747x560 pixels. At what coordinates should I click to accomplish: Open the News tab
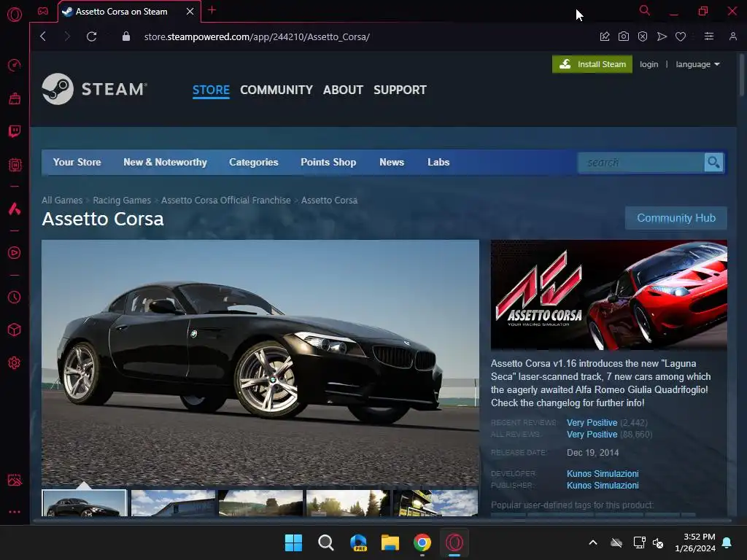tap(392, 163)
